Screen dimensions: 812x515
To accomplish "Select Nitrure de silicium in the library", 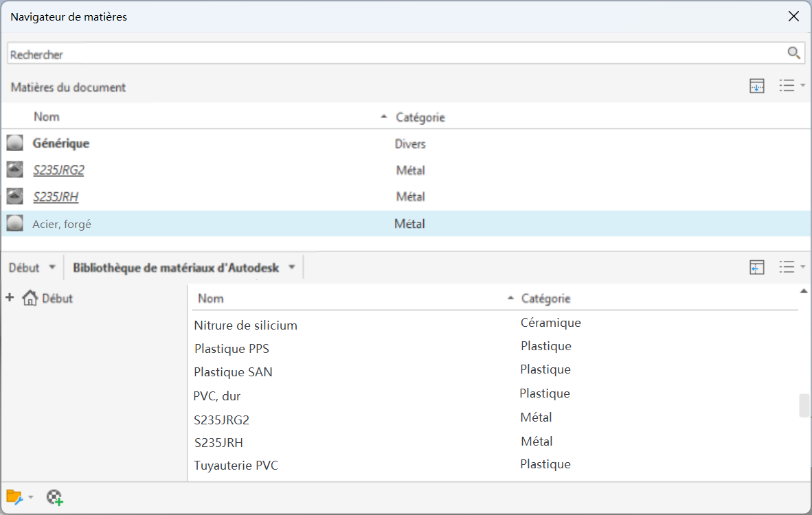I will 245,325.
